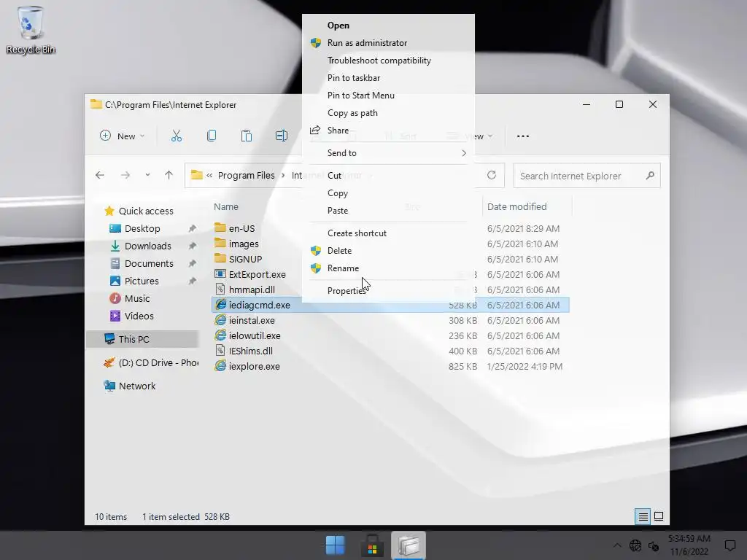Select the ExtExport.exe file icon
747x560 pixels.
[x=220, y=274]
